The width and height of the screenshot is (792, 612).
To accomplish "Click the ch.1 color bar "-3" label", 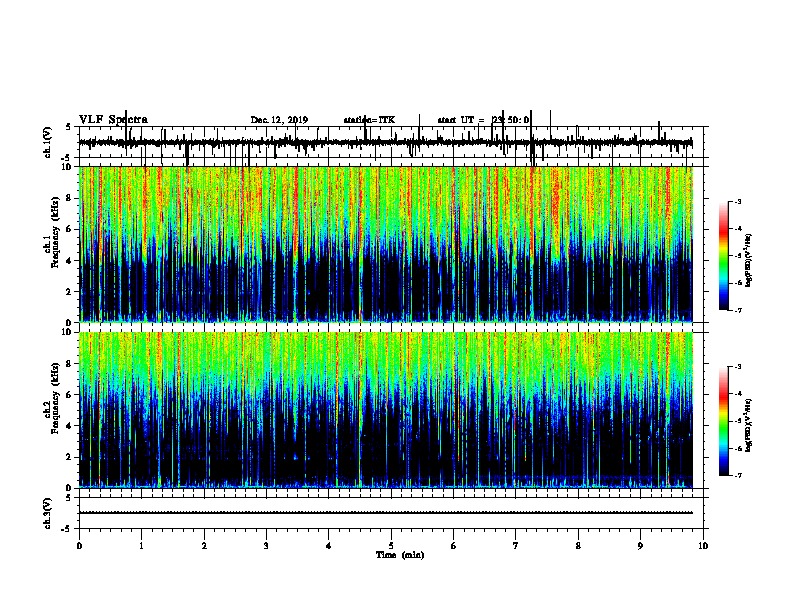I will [x=737, y=201].
